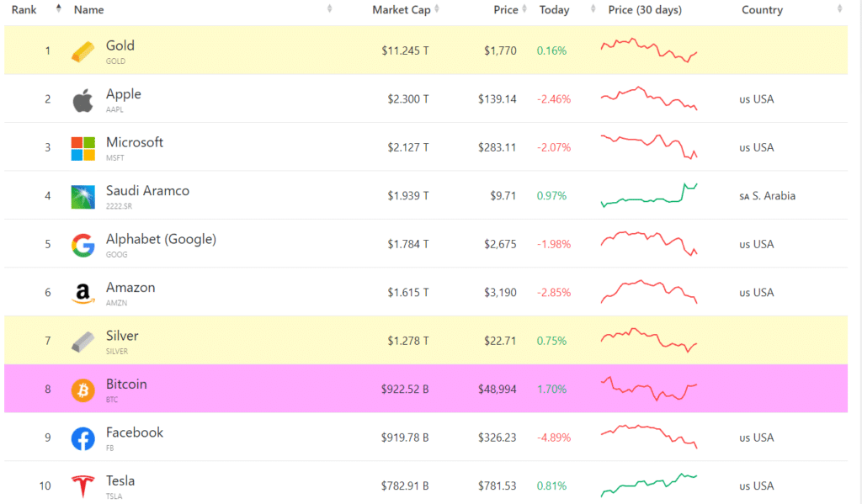
Task: Open the Facebook company link
Action: (134, 432)
